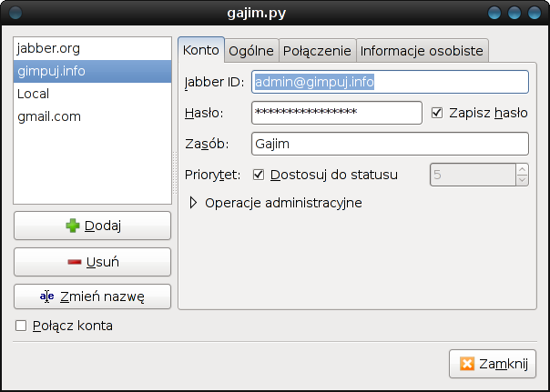This screenshot has height=392, width=550.
Task: Increase priority with spinner up arrow
Action: pyautogui.click(x=522, y=168)
